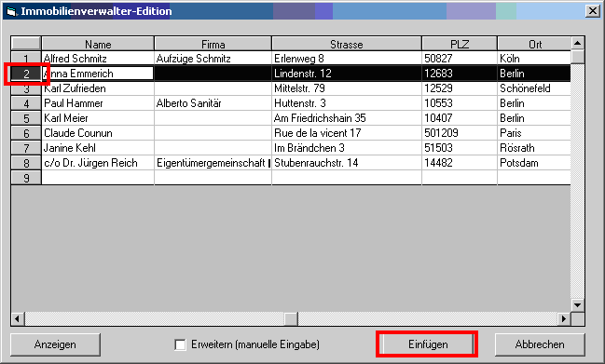Select row header number 1
This screenshot has width=605, height=364.
pos(26,59)
